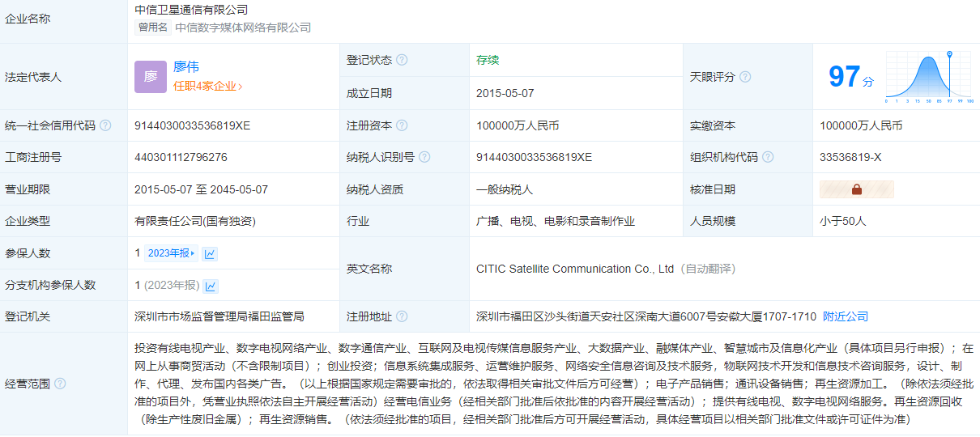Click help icon next to 登记状态
The height and width of the screenshot is (437, 980).
(402, 60)
